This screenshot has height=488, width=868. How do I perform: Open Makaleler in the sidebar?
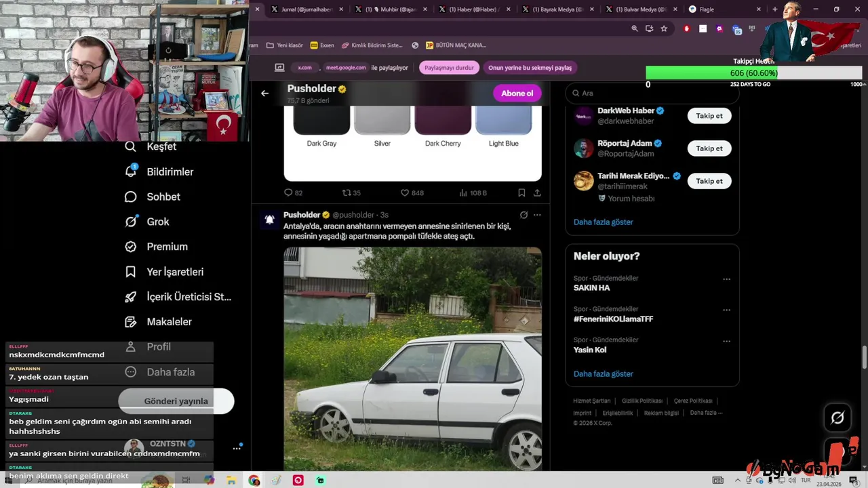point(159,322)
